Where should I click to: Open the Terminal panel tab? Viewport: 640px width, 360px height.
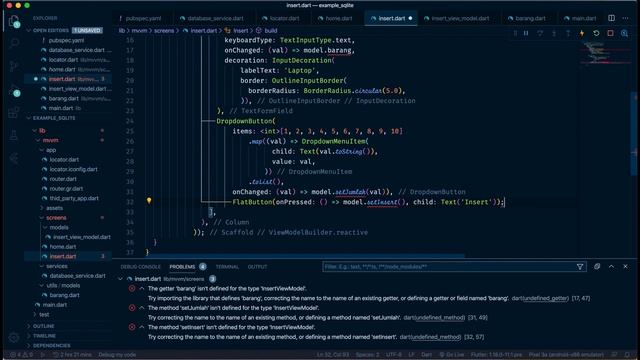coord(227,267)
